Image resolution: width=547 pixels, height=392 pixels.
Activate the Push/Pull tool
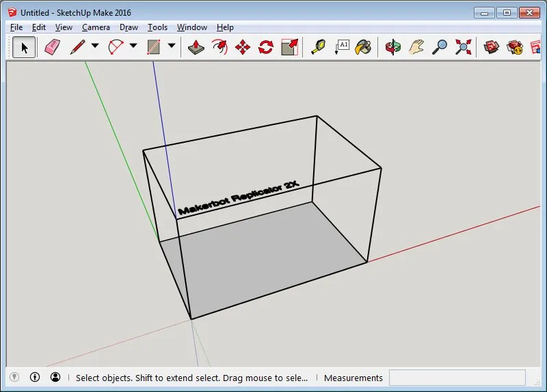pyautogui.click(x=196, y=47)
